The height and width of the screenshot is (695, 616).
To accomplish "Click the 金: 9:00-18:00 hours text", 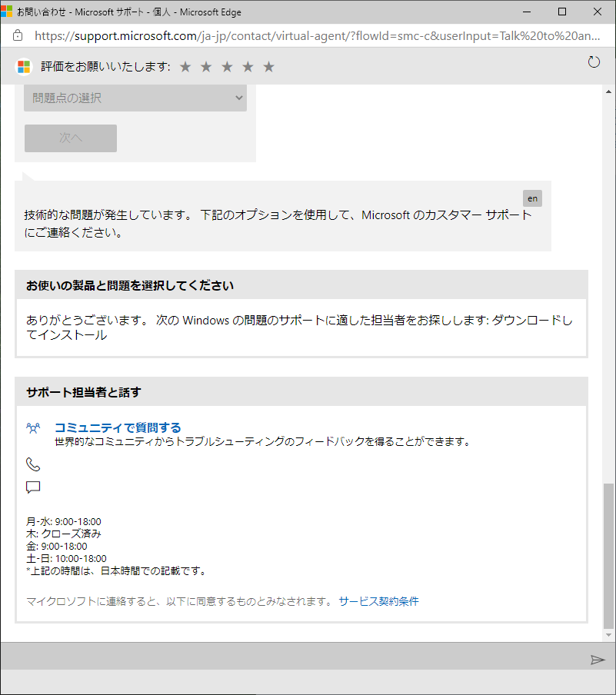I will pos(57,547).
